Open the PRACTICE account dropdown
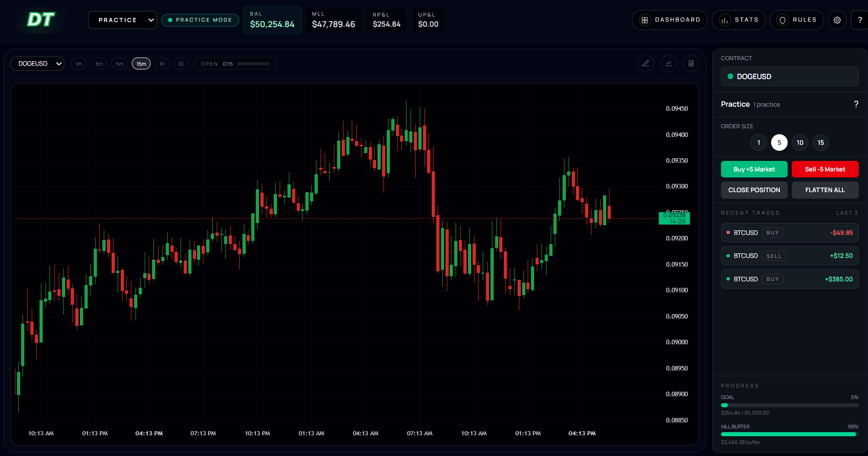 [122, 20]
